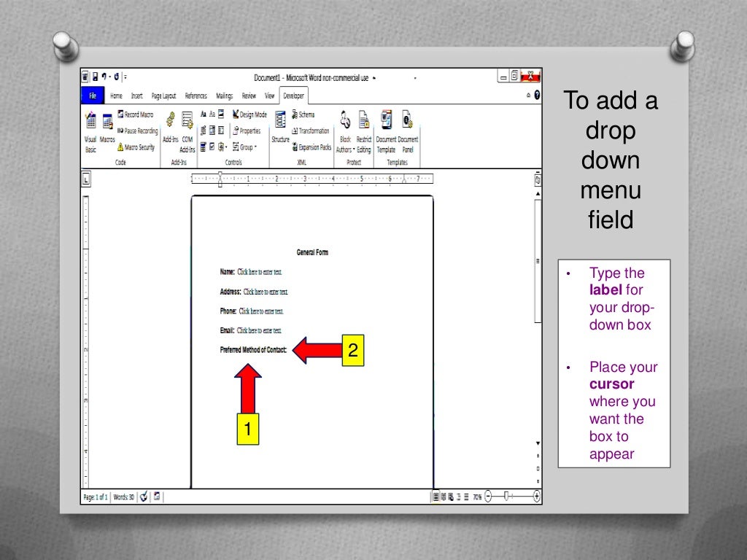
Task: Expand the Group dropdown in Controls
Action: pos(244,147)
